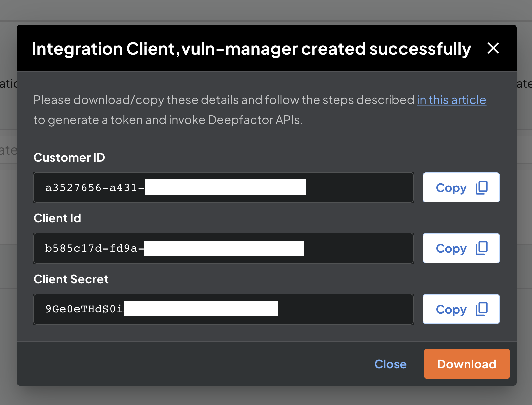This screenshot has width=532, height=405.
Task: Click the Close button in the footer
Action: click(390, 364)
